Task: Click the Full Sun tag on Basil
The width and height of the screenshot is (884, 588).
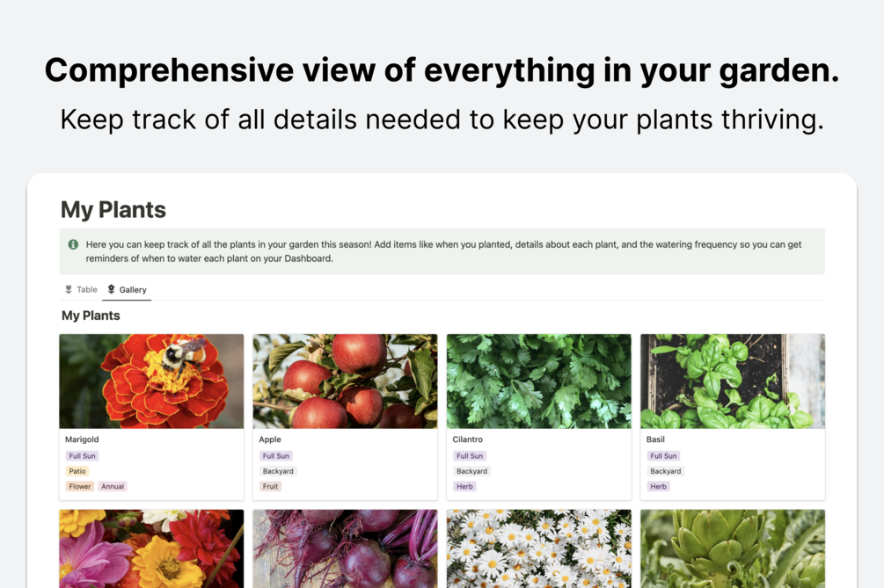Action: [663, 455]
